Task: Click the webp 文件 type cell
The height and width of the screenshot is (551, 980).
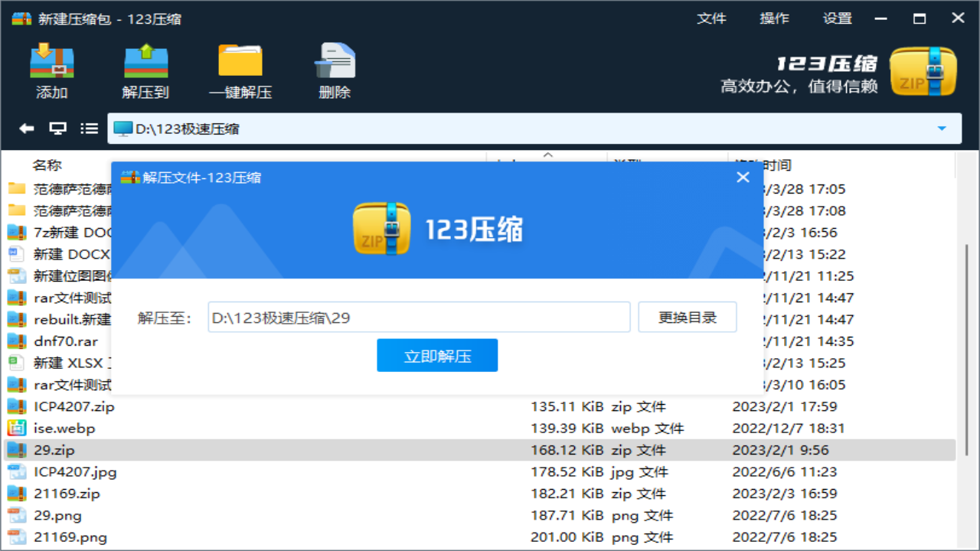Action: (x=648, y=429)
